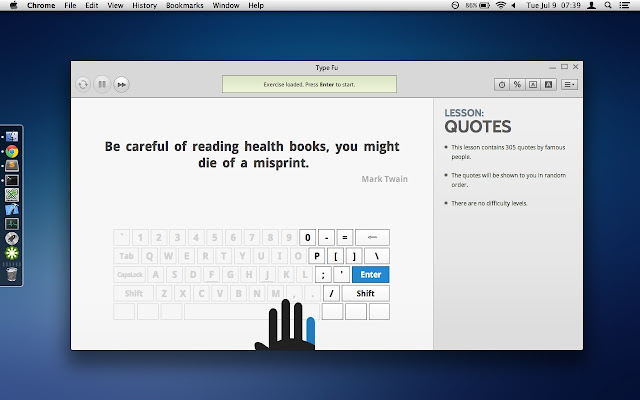Image resolution: width=640 pixels, height=400 pixels.
Task: Click the forward slash key
Action: 331,293
